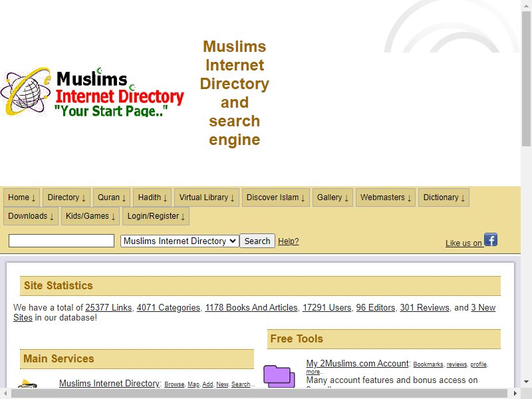Click the Muslims Internet Directory logo

coord(92,92)
